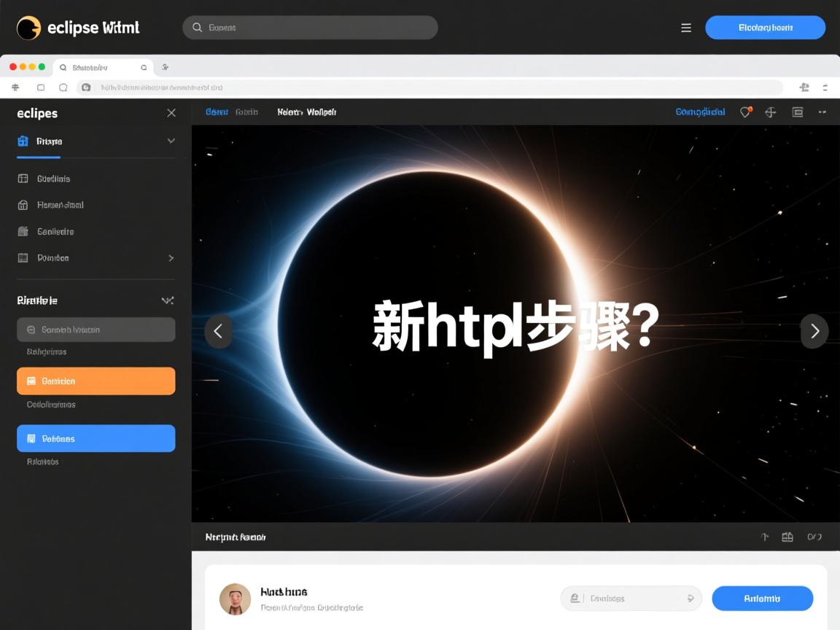Toggle the orange highlighted option in the sidebar
Image resolution: width=840 pixels, height=630 pixels.
click(96, 381)
